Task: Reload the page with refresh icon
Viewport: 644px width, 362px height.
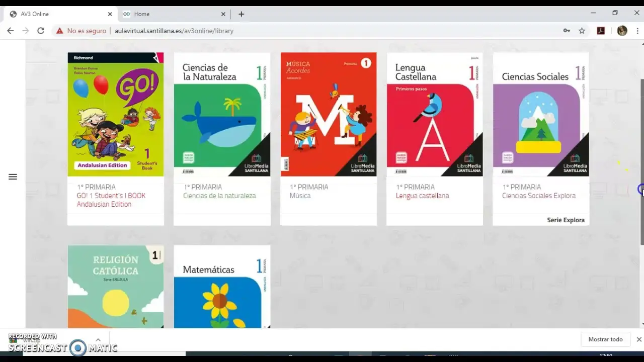Action: [41, 31]
